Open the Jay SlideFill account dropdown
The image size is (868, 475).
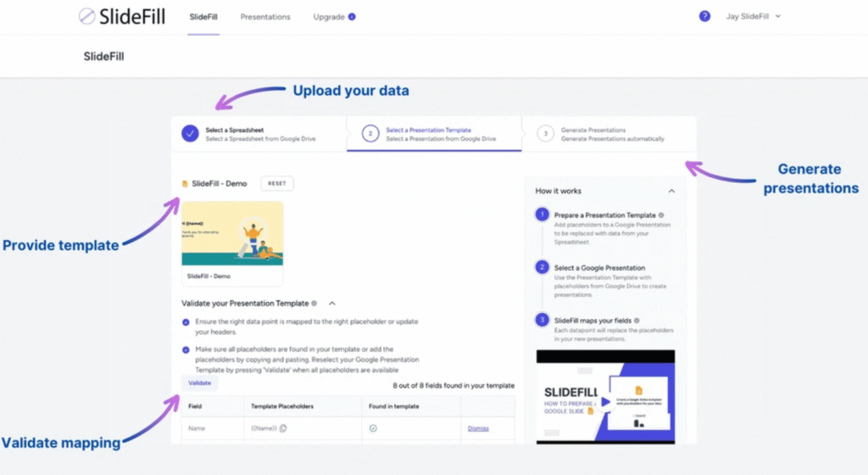(x=753, y=17)
